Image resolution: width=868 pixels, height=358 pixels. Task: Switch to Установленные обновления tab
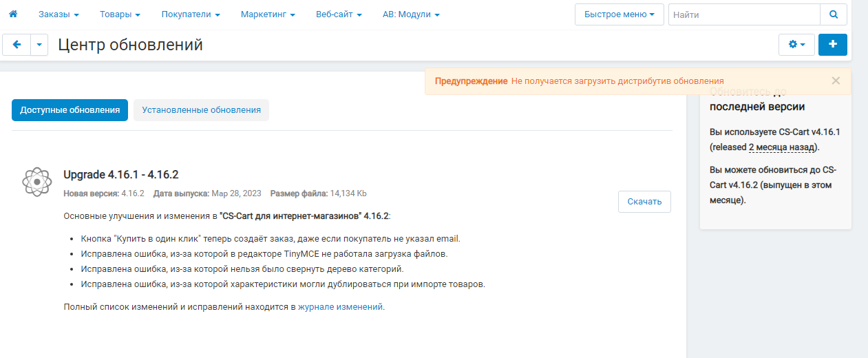pyautogui.click(x=201, y=110)
